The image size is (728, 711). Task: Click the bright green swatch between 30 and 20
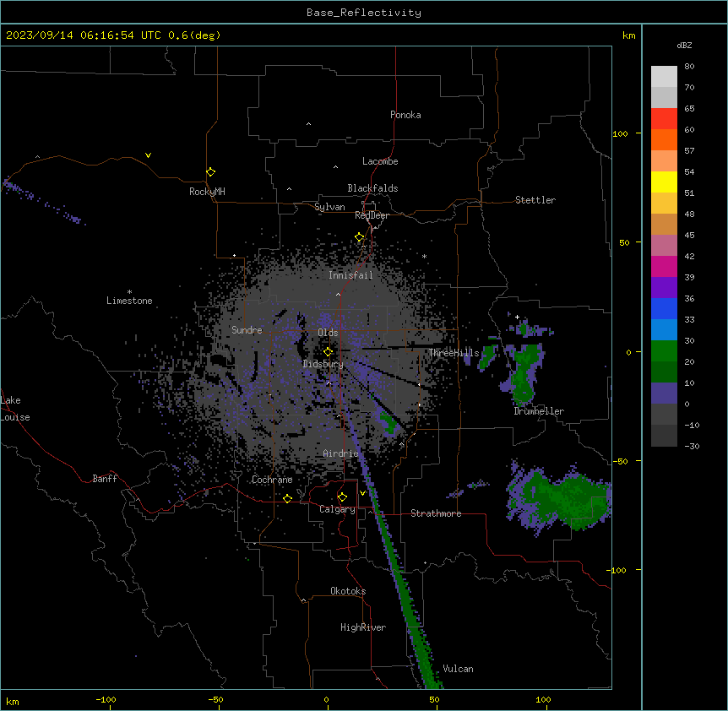tap(664, 351)
